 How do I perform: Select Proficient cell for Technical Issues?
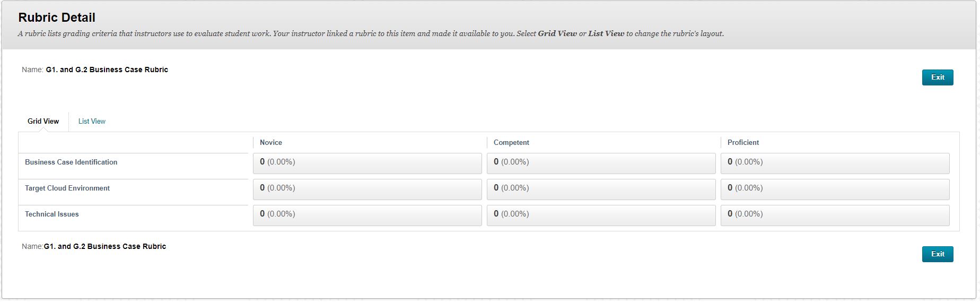(x=835, y=215)
